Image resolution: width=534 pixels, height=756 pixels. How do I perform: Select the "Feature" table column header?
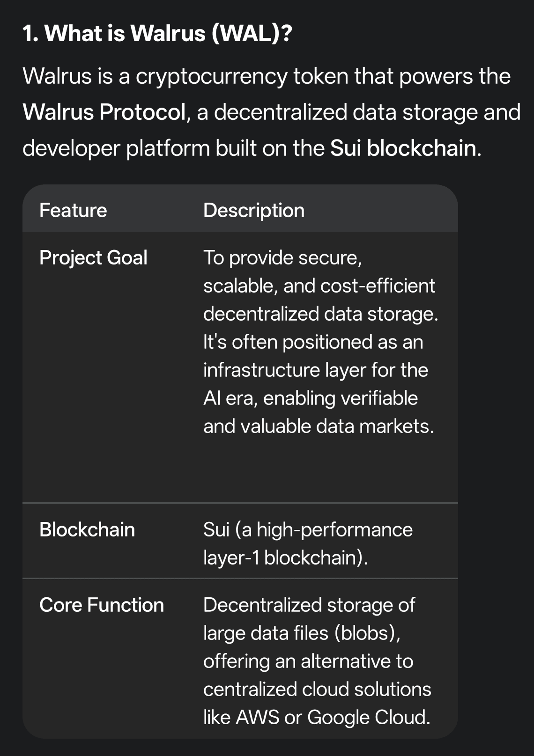73,211
